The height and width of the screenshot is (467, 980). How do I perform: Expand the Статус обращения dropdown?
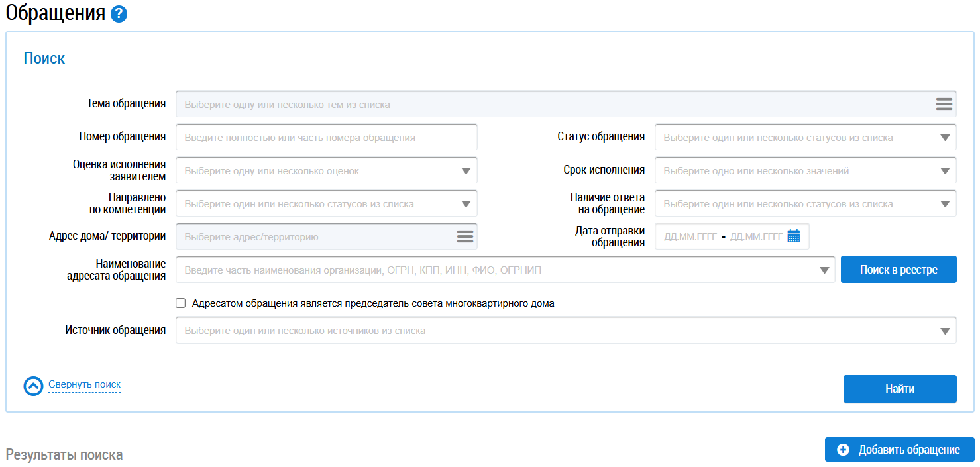pyautogui.click(x=944, y=138)
